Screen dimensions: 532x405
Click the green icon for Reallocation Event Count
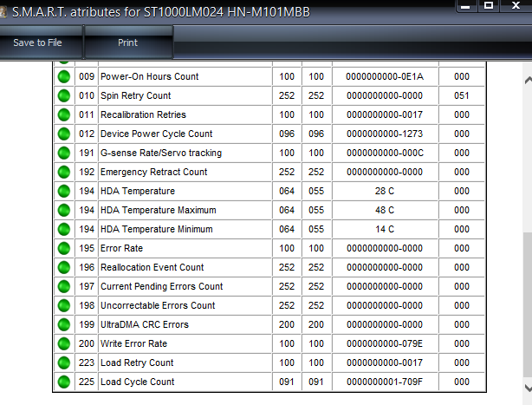(64, 268)
